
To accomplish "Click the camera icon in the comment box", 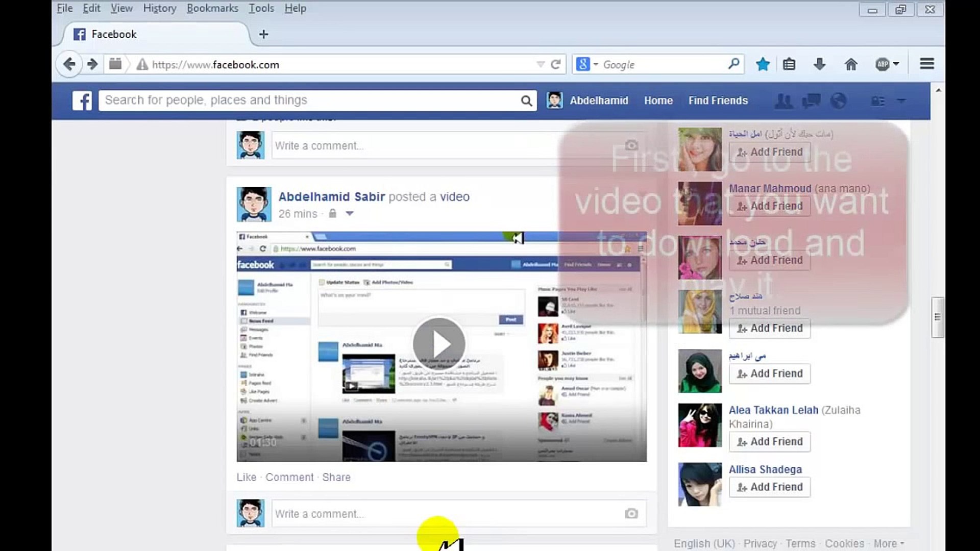I will coord(631,513).
